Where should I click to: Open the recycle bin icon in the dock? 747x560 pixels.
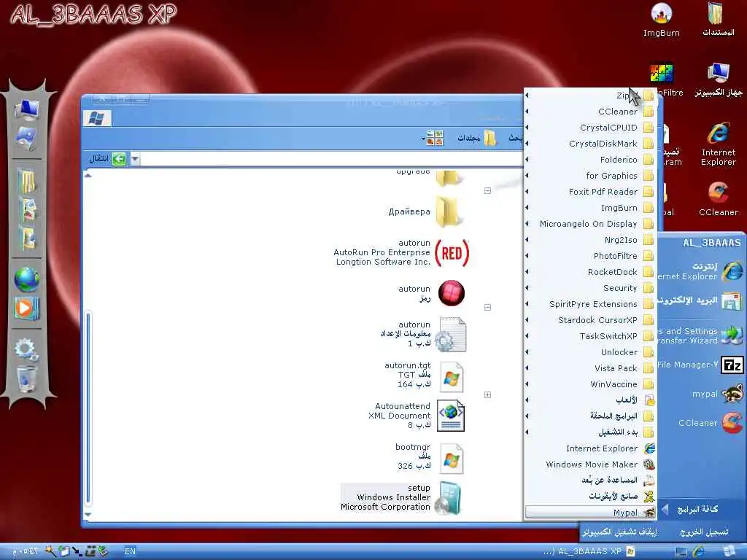coord(26,378)
